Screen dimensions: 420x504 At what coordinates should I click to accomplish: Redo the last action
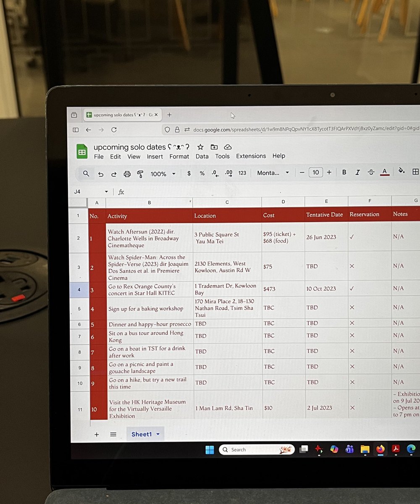point(114,174)
